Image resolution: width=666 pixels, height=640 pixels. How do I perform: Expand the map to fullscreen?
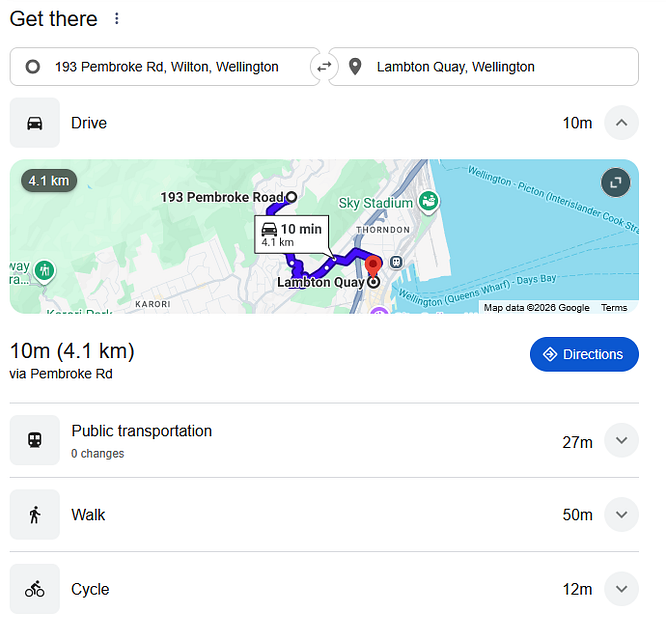pos(615,182)
